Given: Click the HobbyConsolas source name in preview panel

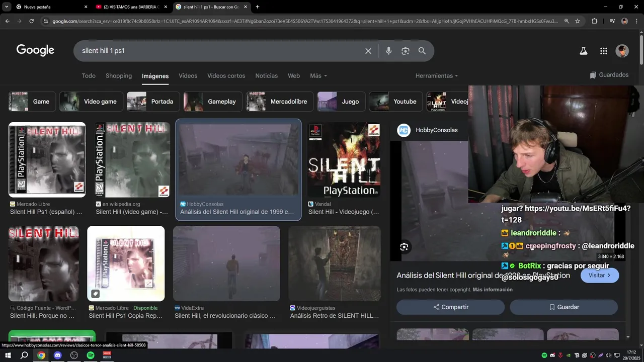Looking at the screenshot, I should click(x=436, y=130).
